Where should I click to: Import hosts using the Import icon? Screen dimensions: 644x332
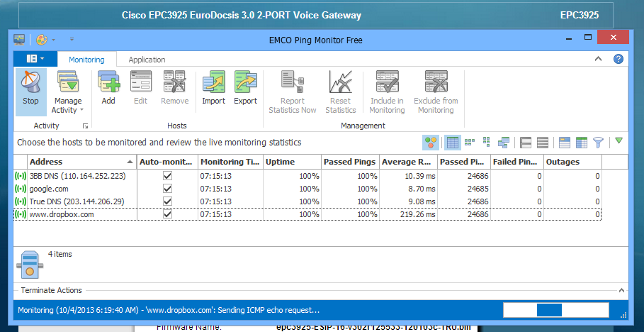[x=213, y=91]
